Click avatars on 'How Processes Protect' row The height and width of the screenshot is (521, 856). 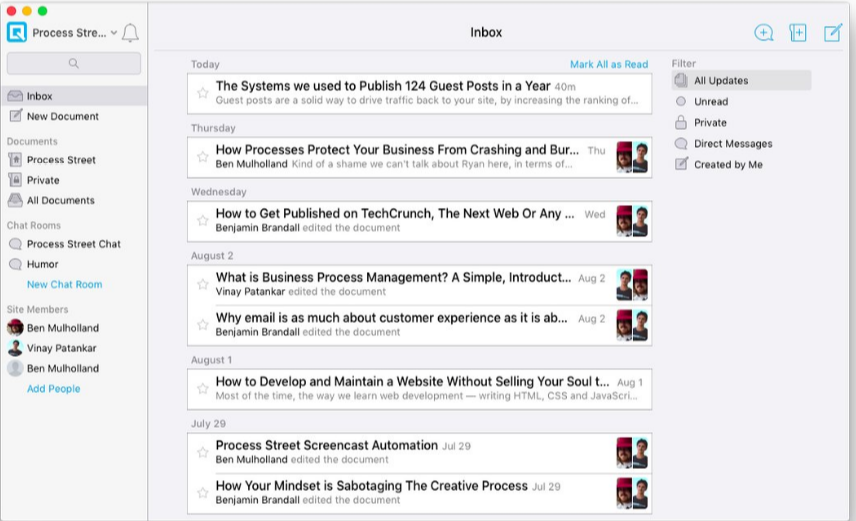point(632,157)
